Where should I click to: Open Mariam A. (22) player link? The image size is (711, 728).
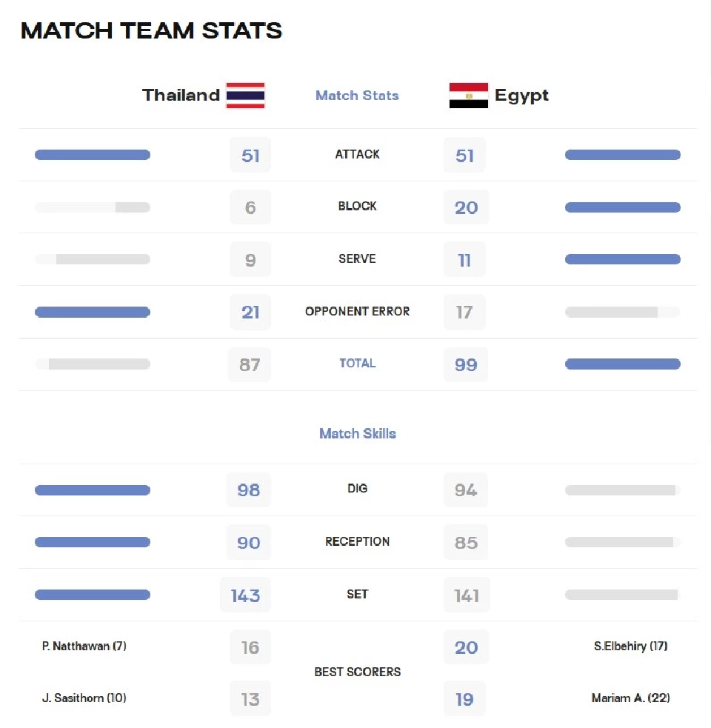point(630,698)
